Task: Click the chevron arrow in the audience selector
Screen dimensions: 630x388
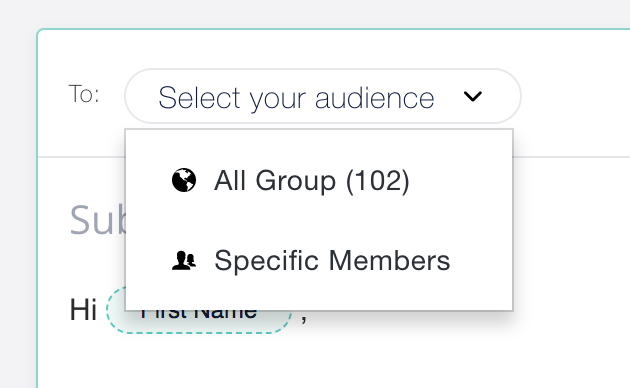Action: click(x=472, y=96)
